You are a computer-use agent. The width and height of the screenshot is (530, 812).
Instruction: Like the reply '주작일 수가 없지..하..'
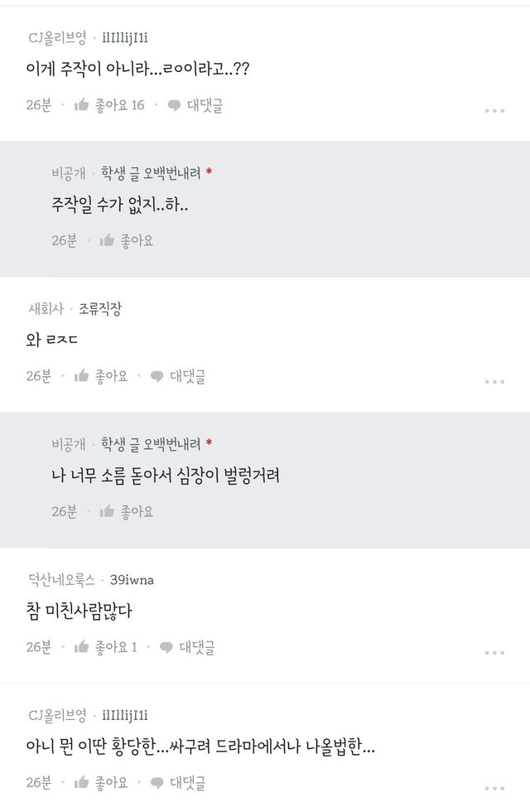(x=108, y=240)
